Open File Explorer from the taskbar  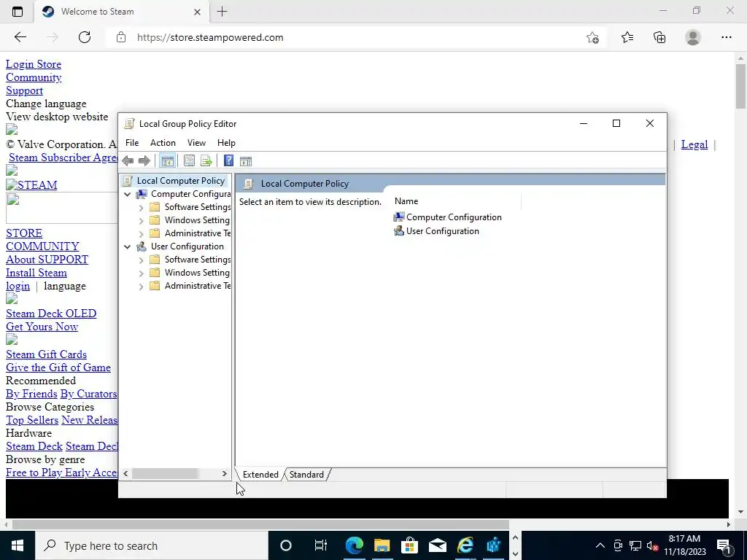(382, 545)
